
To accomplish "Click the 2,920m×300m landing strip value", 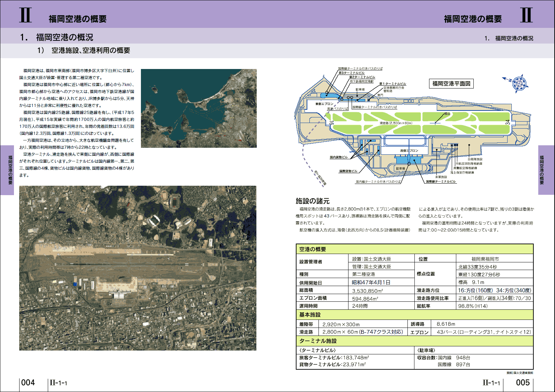I will (x=341, y=324).
